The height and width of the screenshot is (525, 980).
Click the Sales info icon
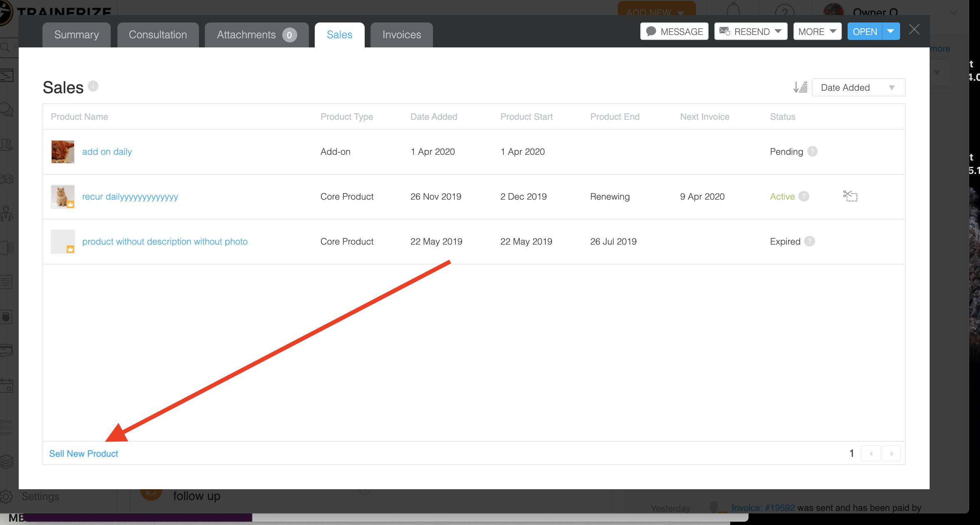coord(93,86)
